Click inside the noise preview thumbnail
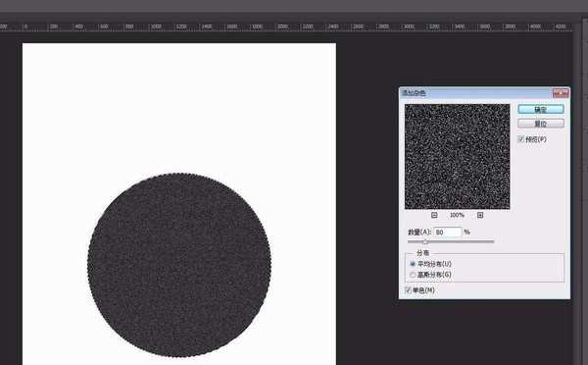588x365 pixels. pos(457,157)
